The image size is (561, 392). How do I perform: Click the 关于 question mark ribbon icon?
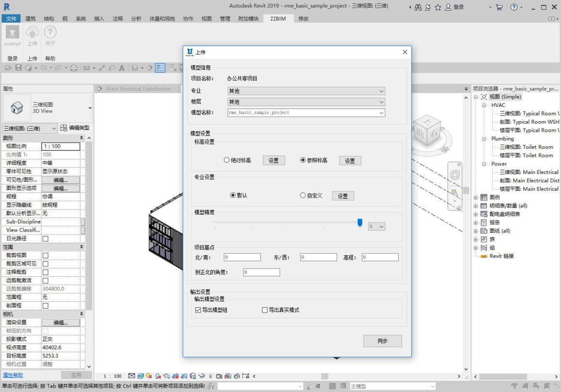click(50, 32)
